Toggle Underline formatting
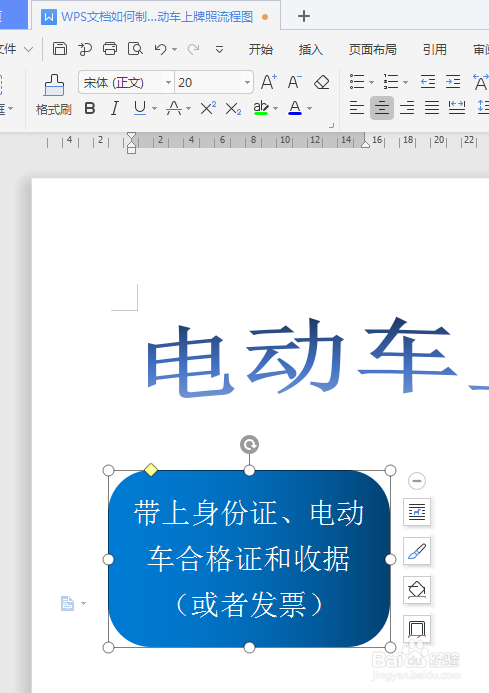The height and width of the screenshot is (693, 489). pyautogui.click(x=140, y=108)
